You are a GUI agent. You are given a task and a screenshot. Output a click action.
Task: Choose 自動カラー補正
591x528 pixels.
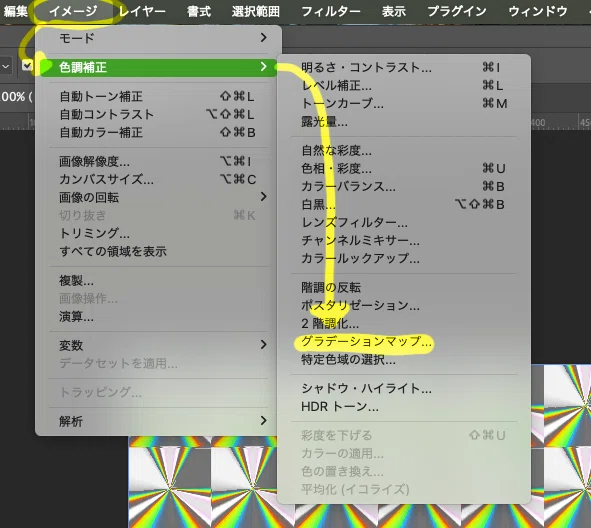(x=158, y=132)
